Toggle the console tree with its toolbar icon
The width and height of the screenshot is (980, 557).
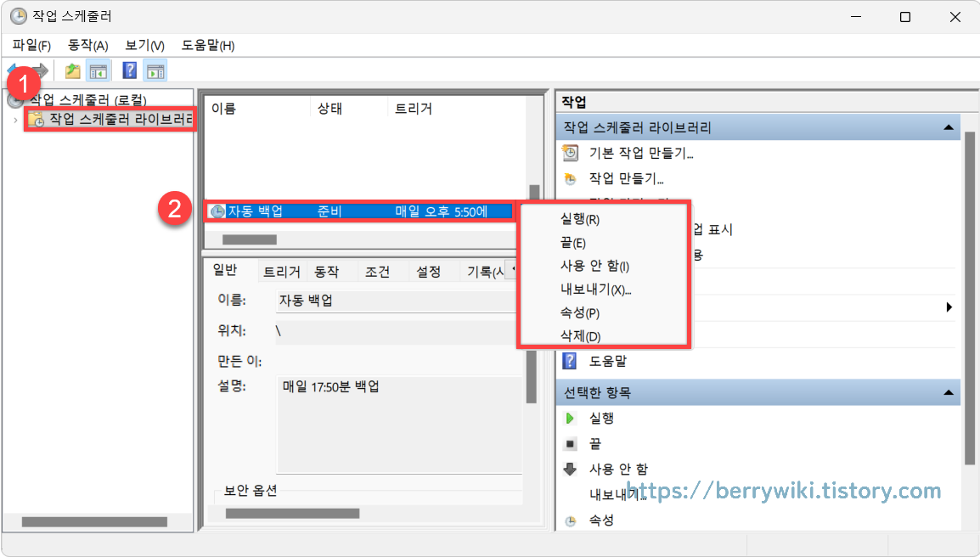99,70
